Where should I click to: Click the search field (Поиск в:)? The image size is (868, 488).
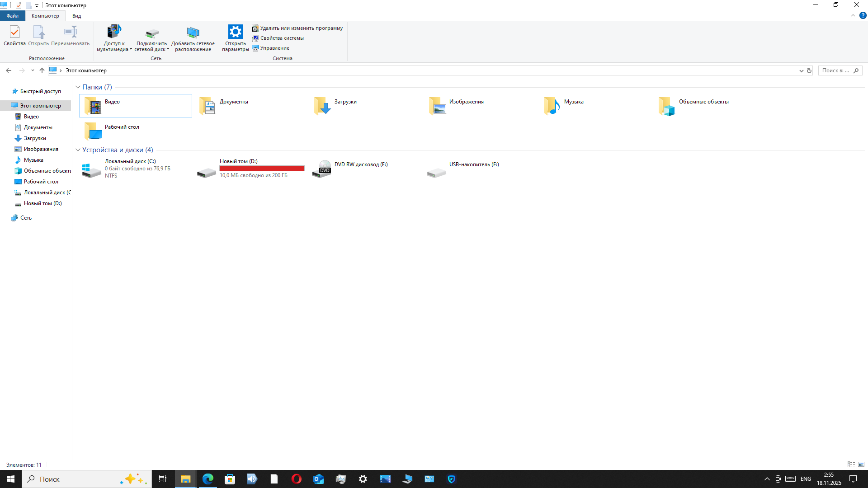pos(835,70)
